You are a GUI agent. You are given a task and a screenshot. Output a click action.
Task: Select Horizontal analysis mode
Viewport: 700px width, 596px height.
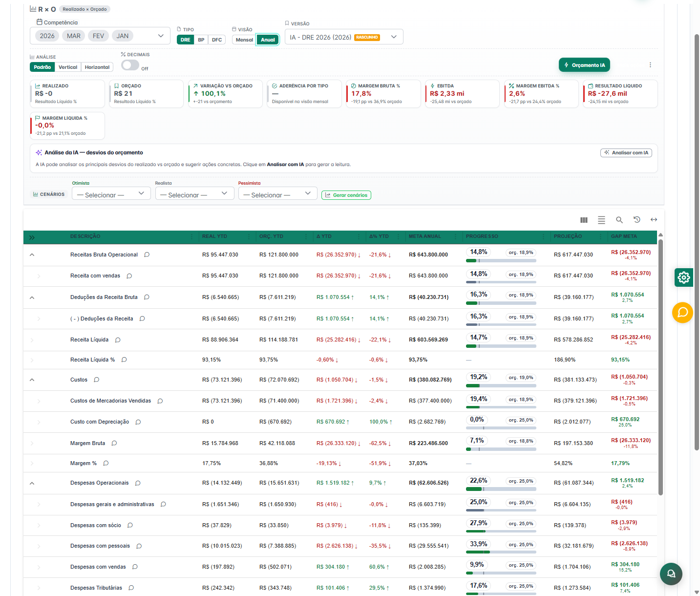97,67
